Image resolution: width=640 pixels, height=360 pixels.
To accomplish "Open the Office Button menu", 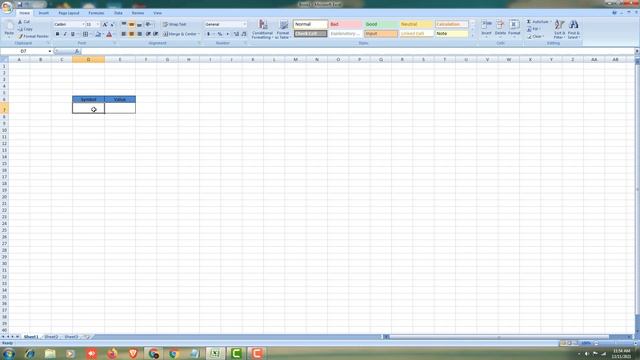I will pyautogui.click(x=7, y=7).
